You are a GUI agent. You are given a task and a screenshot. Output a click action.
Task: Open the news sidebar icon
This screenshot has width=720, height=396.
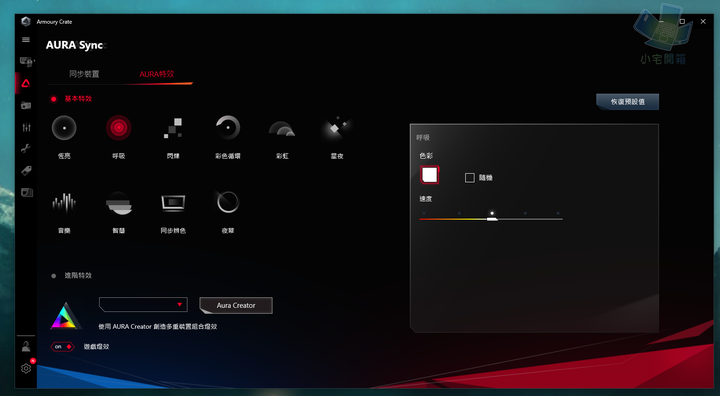pos(27,192)
